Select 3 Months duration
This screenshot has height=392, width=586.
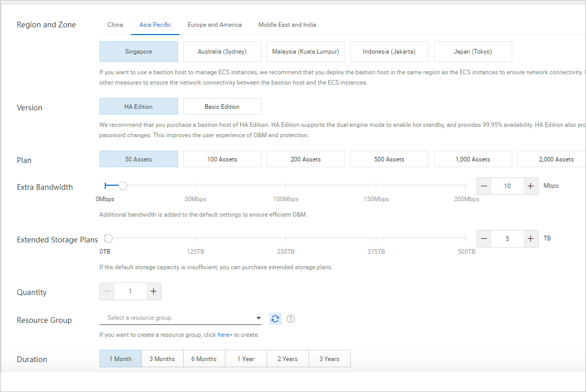coord(162,359)
